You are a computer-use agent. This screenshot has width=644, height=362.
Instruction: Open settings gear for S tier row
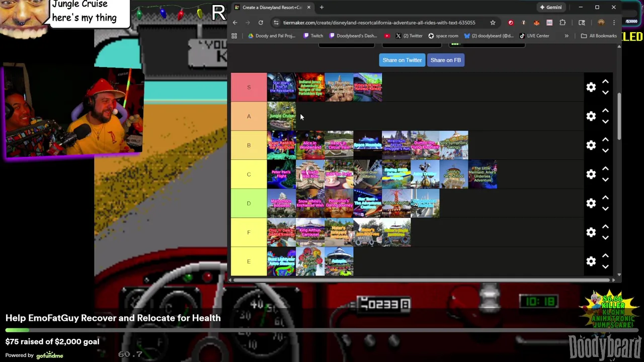click(x=591, y=87)
